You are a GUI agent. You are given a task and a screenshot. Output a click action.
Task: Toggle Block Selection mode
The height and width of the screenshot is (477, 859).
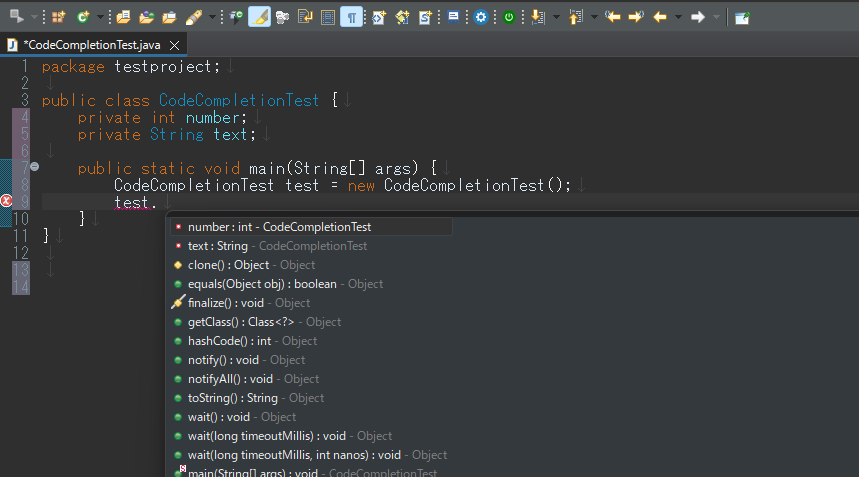[328, 18]
